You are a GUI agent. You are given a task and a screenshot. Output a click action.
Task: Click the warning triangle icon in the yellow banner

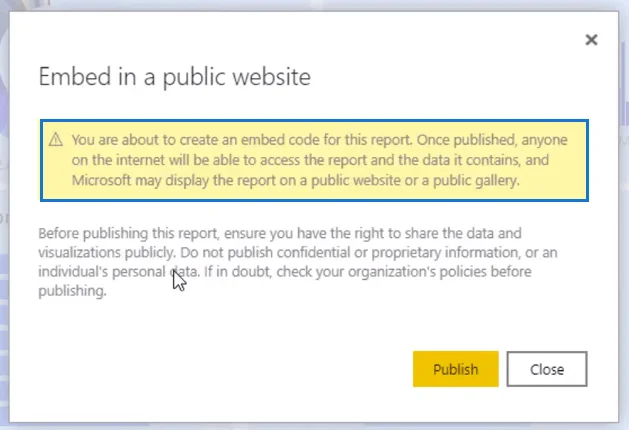[56, 140]
